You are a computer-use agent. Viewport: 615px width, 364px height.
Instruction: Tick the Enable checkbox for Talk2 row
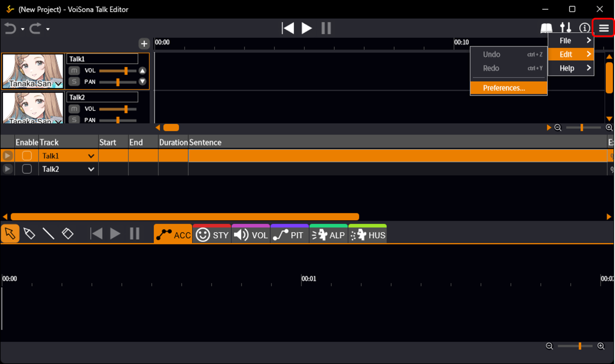click(27, 169)
